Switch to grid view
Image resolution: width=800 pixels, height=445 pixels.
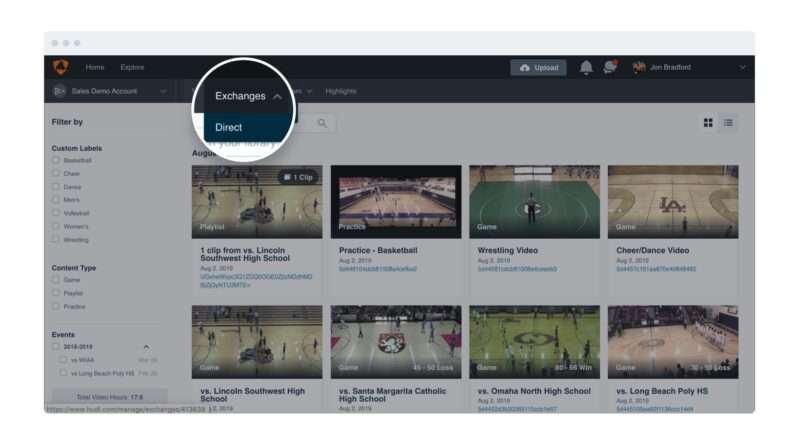pyautogui.click(x=709, y=123)
